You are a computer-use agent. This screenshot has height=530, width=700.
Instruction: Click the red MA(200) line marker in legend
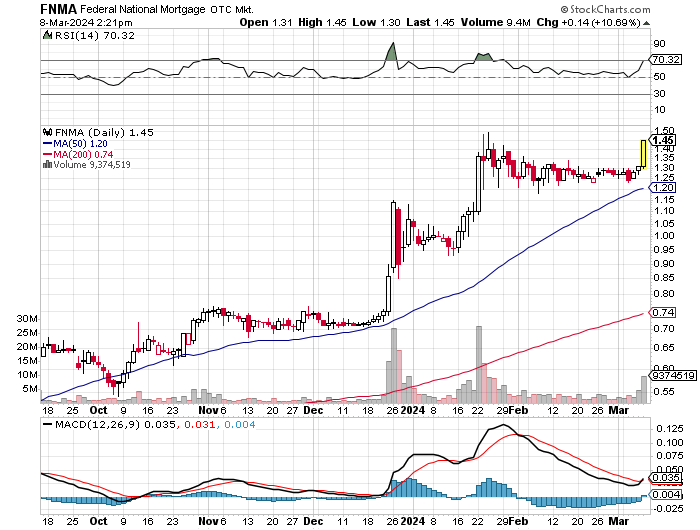click(47, 154)
